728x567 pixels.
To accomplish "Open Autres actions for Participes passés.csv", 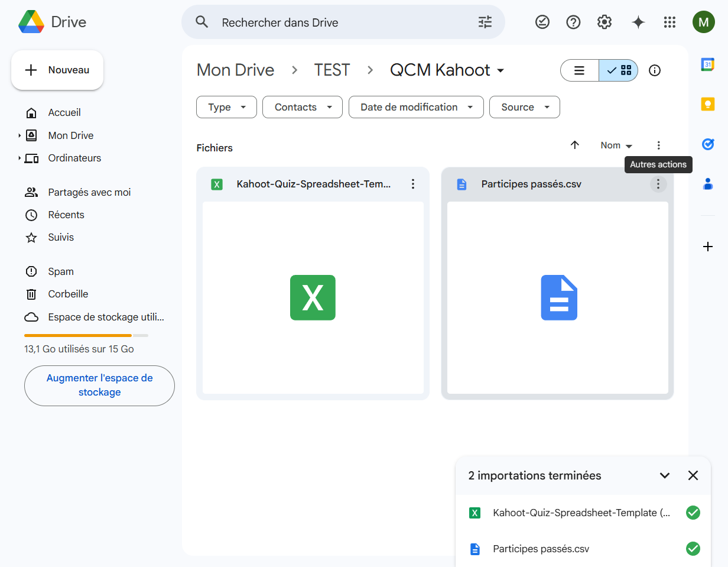I will tap(658, 184).
